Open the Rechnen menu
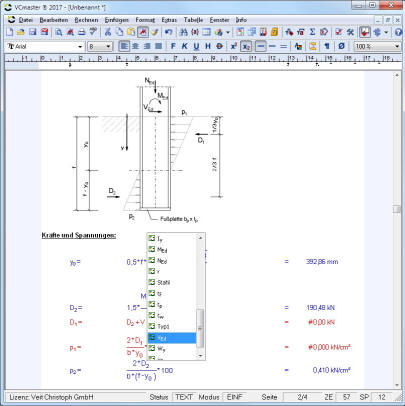405x406 pixels. pyautogui.click(x=86, y=20)
